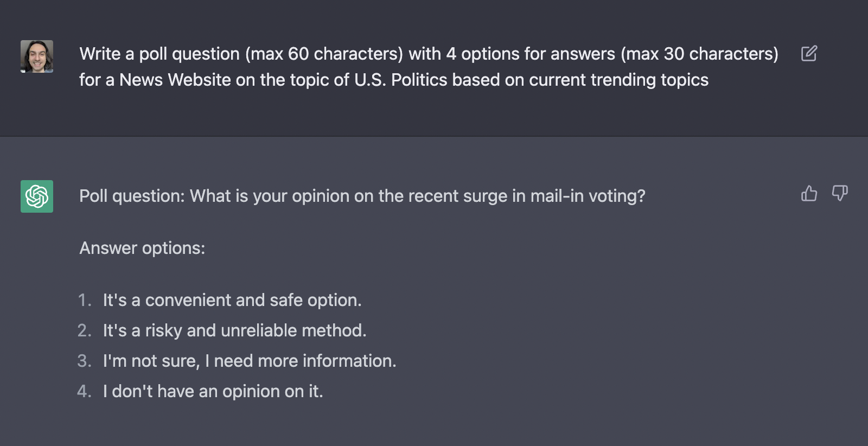Click the prompt line starting 'for a News Website'
868x446 pixels.
click(394, 80)
